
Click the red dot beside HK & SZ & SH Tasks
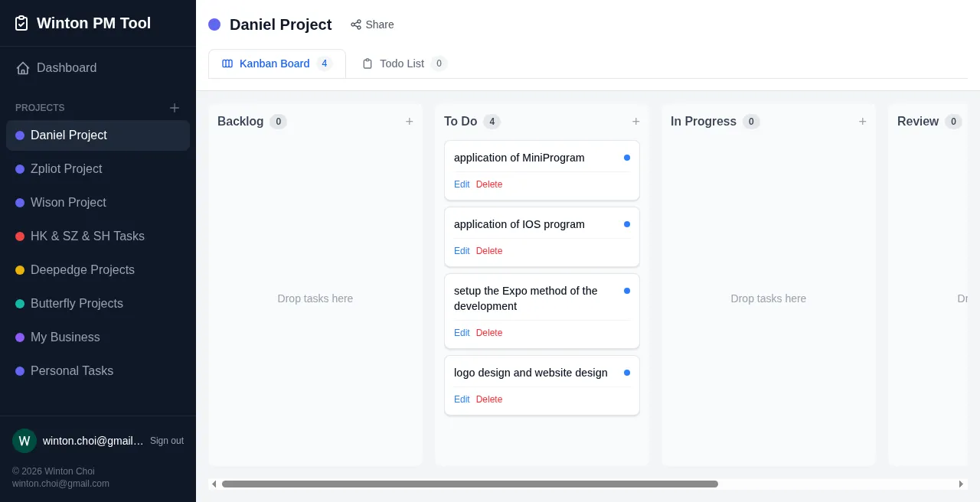(20, 236)
